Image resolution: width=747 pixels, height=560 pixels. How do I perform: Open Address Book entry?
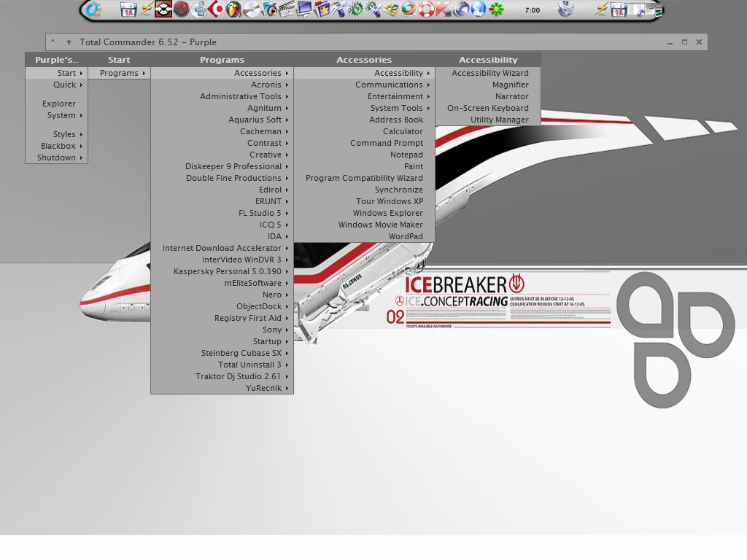364,120
